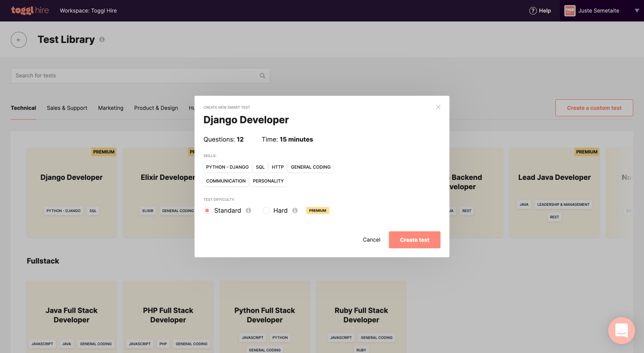Viewport: 644px width, 353px height.
Task: Expand the user account dropdown arrow
Action: click(637, 11)
